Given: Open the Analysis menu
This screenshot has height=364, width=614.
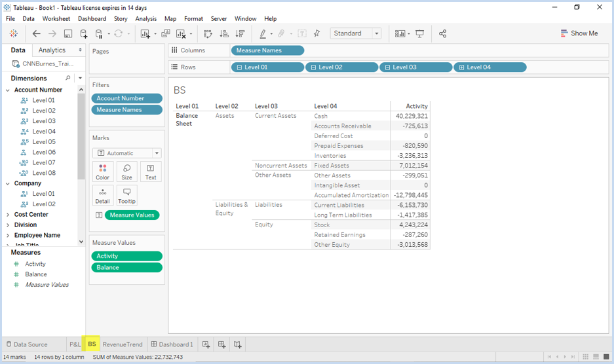Looking at the screenshot, I should point(145,19).
